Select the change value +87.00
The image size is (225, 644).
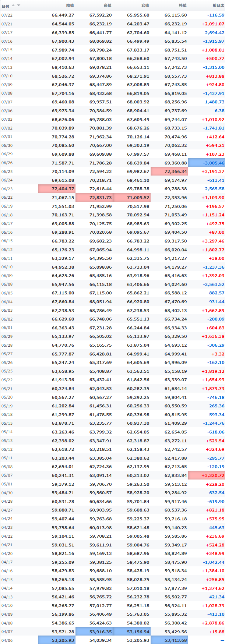[x=217, y=233]
